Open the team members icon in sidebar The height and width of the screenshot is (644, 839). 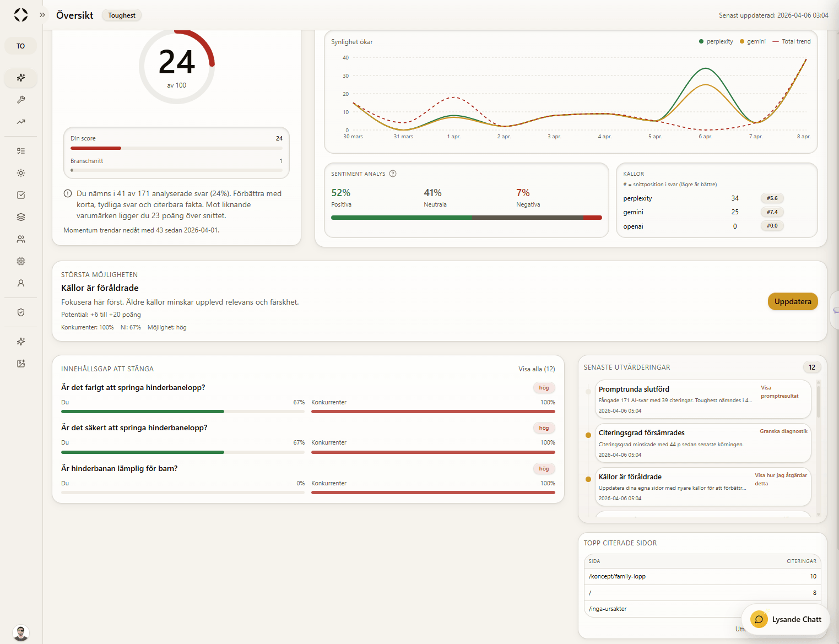coord(20,239)
